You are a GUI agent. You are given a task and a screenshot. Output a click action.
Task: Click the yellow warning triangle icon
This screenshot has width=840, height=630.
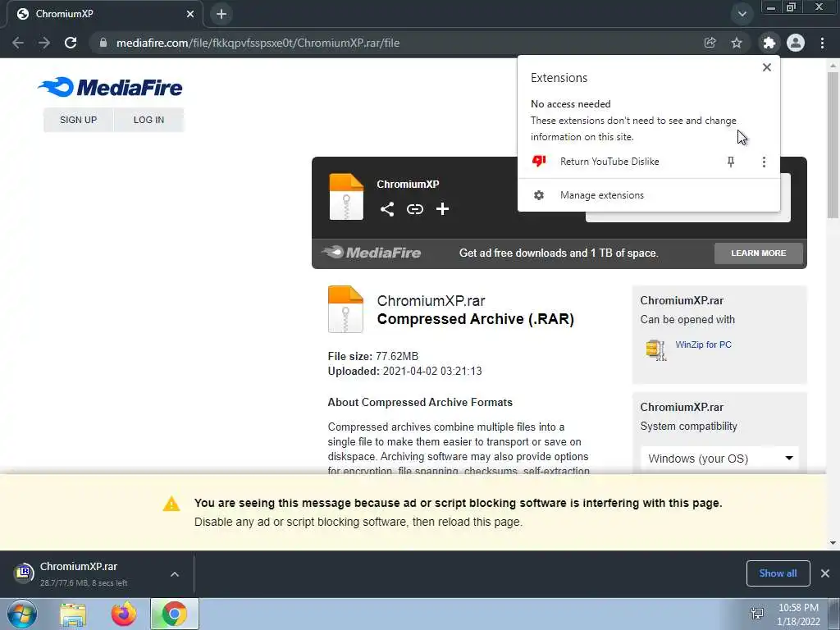[x=171, y=504]
